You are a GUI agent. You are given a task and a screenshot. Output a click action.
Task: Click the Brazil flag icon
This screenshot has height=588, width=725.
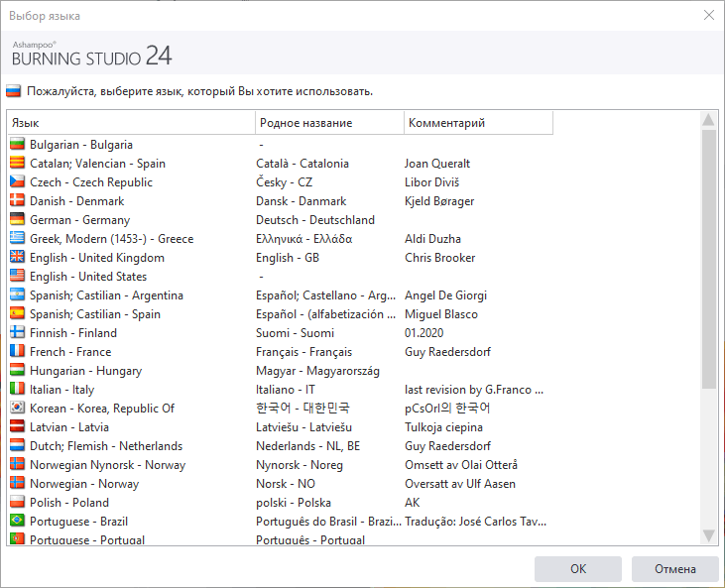[x=17, y=522]
